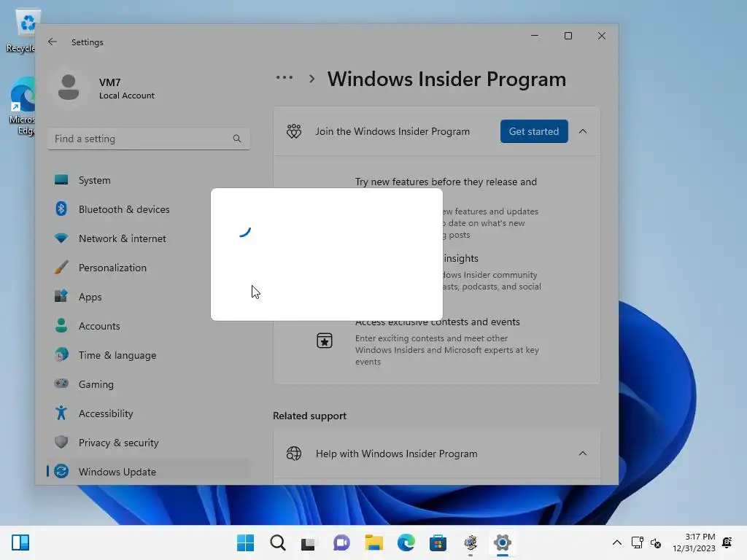Open Personalization settings

point(149,267)
